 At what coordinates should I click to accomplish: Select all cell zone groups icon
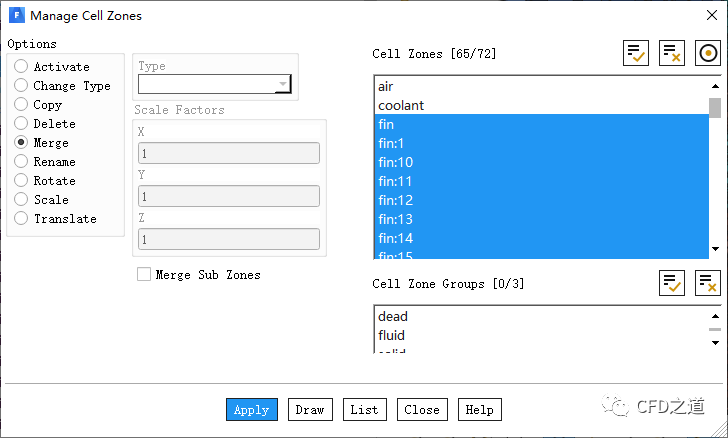[x=671, y=283]
